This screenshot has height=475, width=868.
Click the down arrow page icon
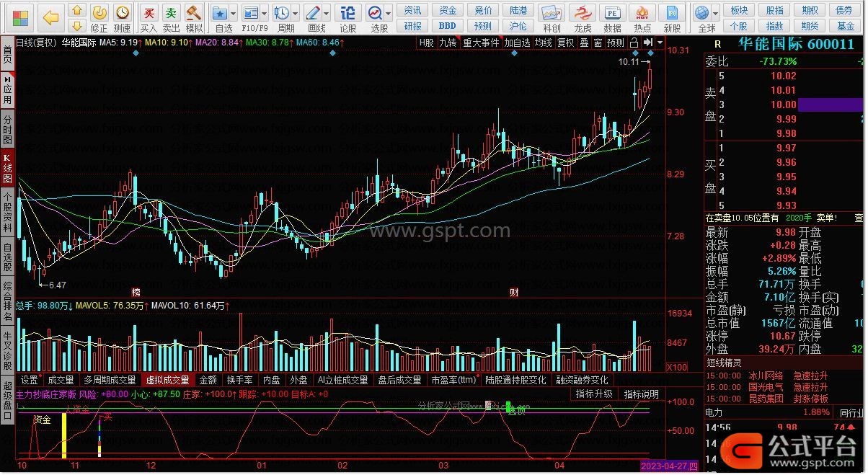pyautogui.click(x=78, y=26)
